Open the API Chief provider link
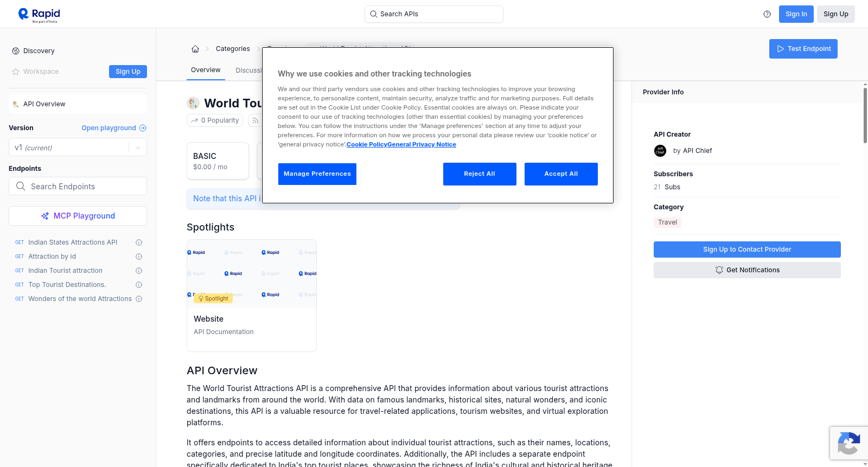The image size is (868, 467). (697, 151)
